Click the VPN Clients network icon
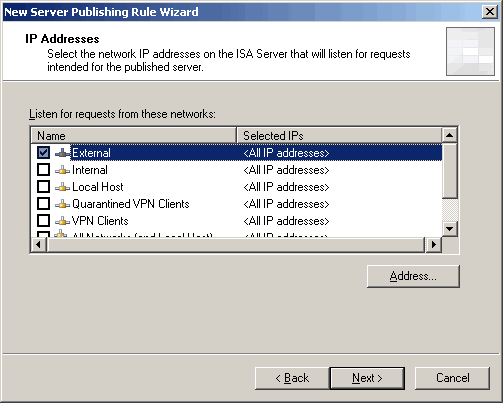Image resolution: width=503 pixels, height=403 pixels. point(62,221)
